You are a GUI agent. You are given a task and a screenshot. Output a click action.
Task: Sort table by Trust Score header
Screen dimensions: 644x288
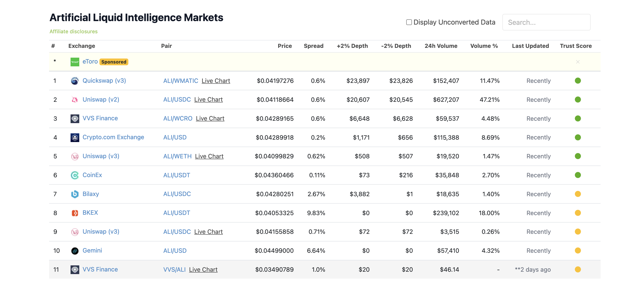(576, 46)
